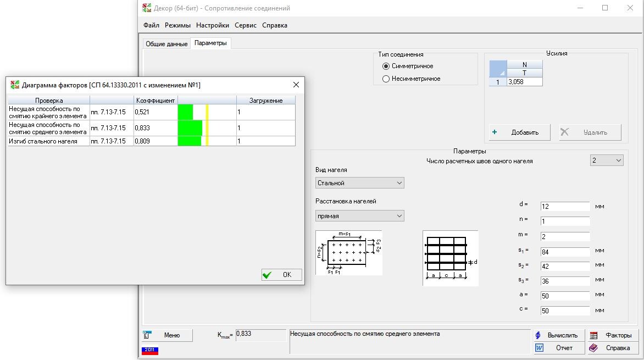Click the status message about среднего элемента
Viewport: 644px width, 360px height.
(365, 334)
